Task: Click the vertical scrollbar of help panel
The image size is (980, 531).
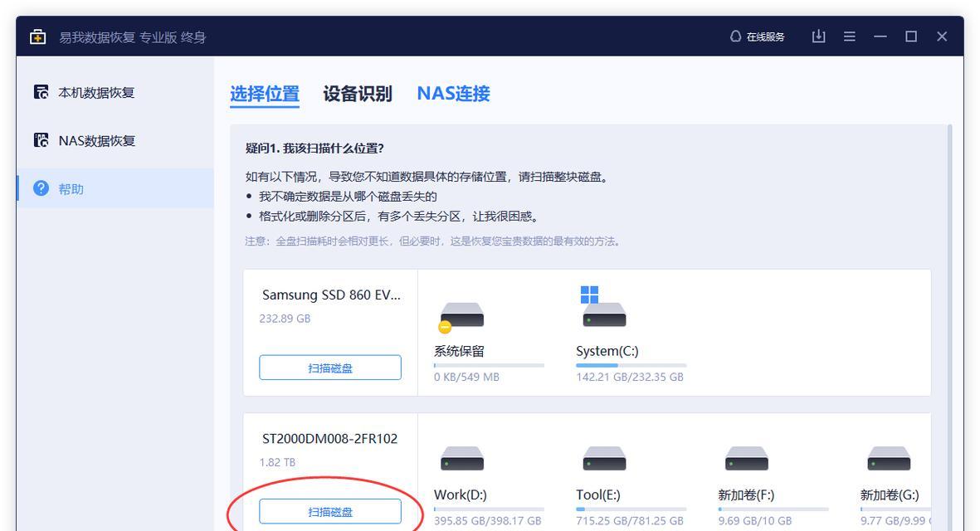Action: click(x=949, y=328)
